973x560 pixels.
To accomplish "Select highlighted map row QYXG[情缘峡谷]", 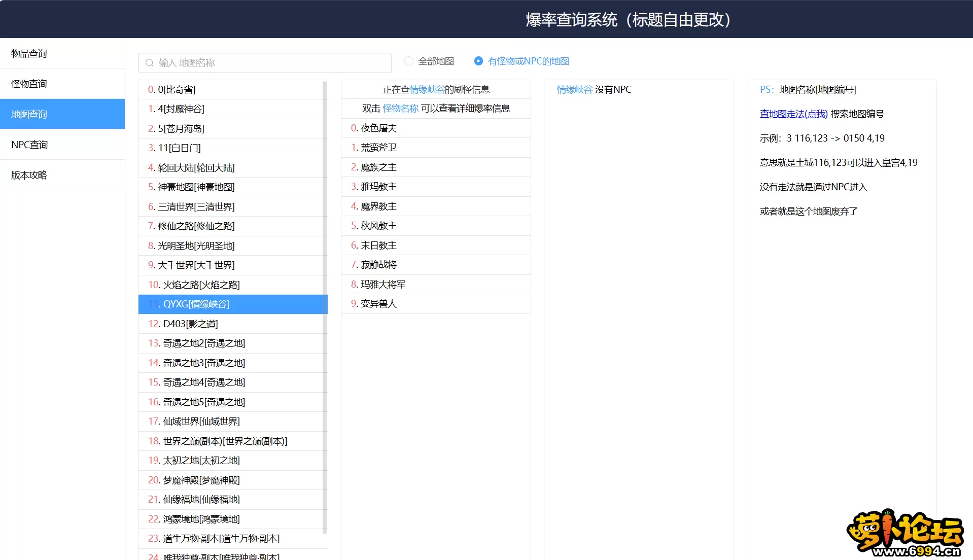I will [x=233, y=304].
